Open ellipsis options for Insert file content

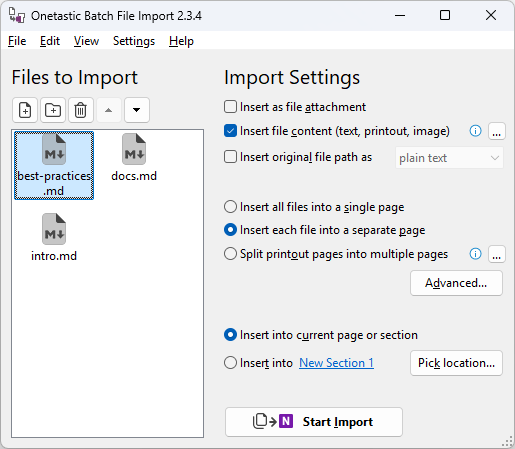coord(497,131)
